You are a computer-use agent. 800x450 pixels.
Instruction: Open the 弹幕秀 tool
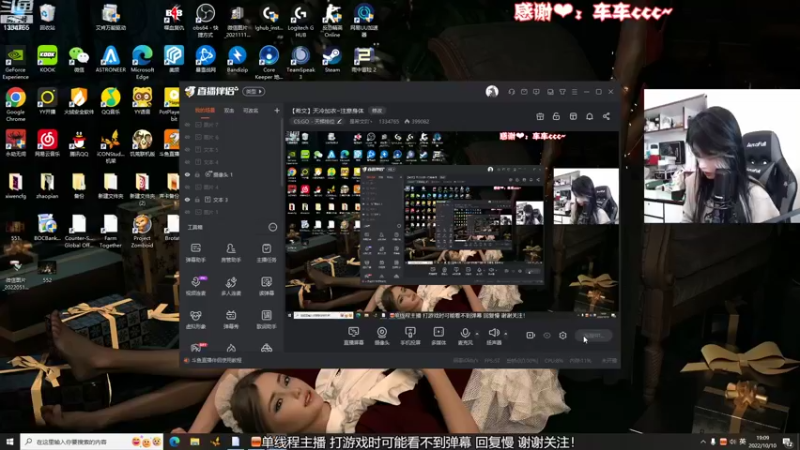231,319
